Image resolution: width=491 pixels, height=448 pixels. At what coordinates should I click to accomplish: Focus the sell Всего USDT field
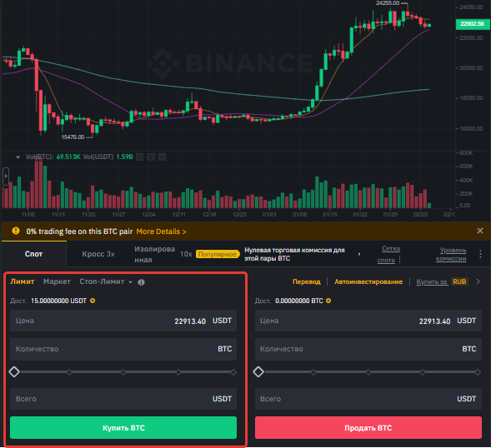coord(368,399)
